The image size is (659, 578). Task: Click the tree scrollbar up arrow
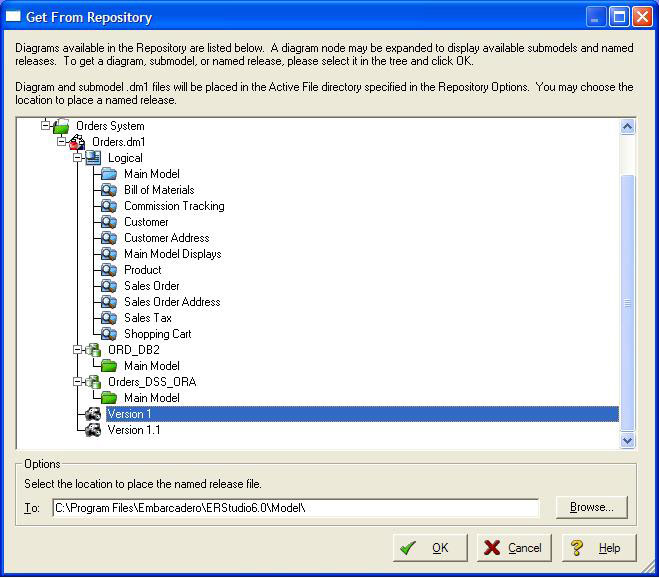tap(627, 127)
